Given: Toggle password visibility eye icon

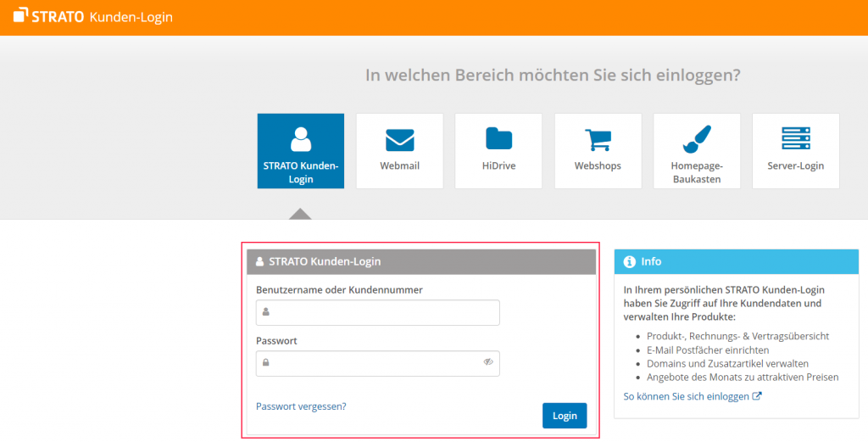Looking at the screenshot, I should tap(487, 362).
